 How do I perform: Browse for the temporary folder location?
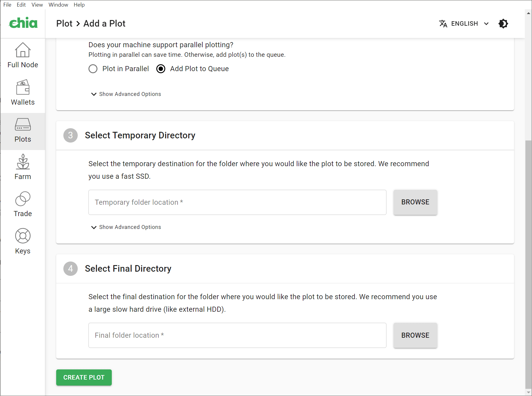point(415,202)
